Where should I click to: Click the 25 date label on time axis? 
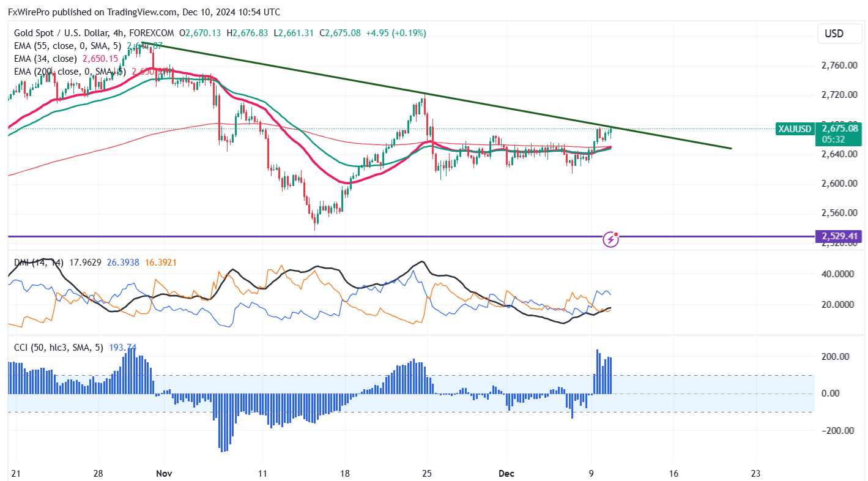pos(428,474)
